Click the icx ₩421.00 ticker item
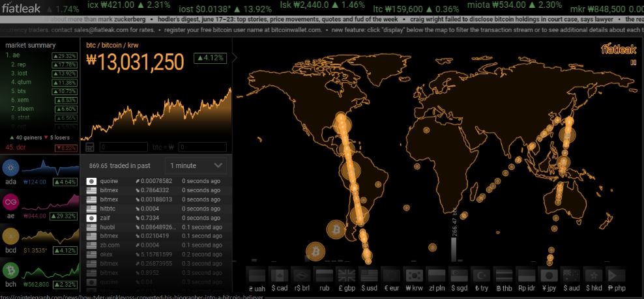 (x=129, y=5)
